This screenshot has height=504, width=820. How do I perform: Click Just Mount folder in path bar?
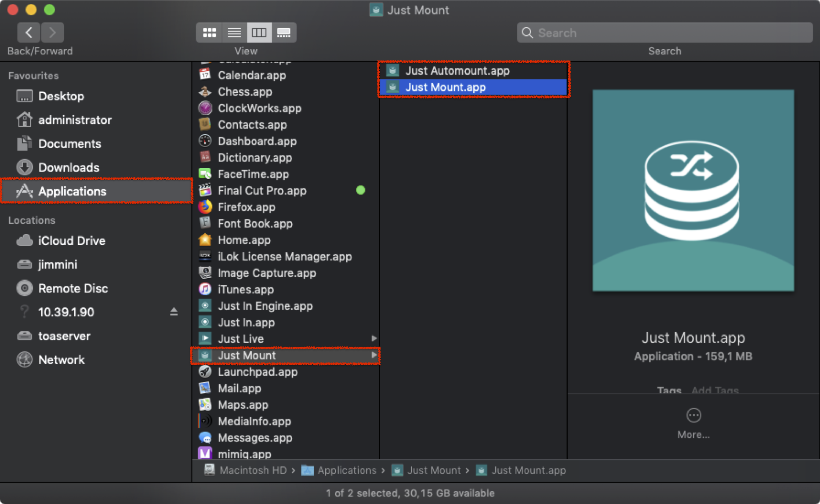426,471
